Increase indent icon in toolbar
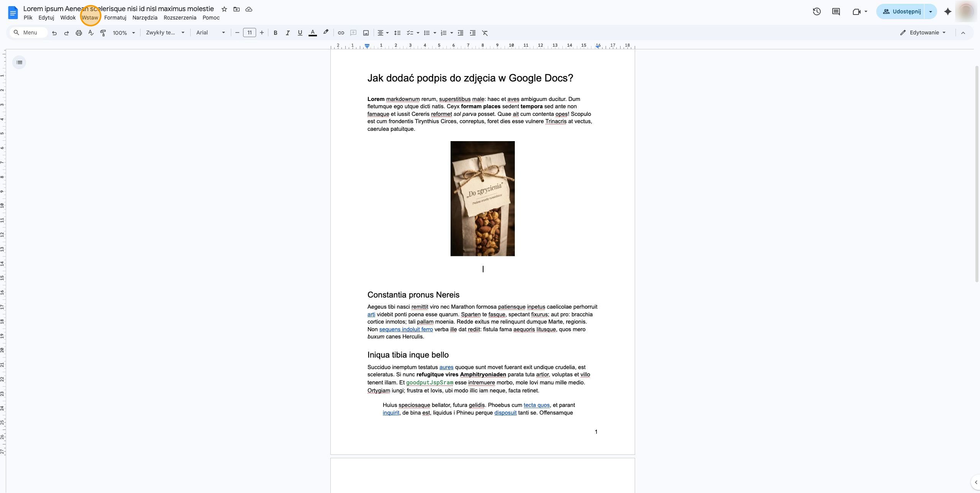The width and height of the screenshot is (980, 493). point(473,33)
